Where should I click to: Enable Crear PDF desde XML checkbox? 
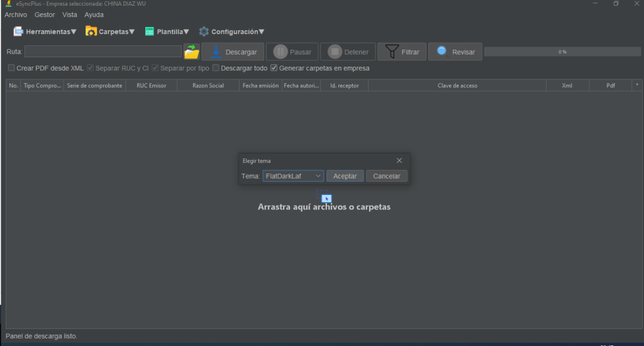(11, 68)
